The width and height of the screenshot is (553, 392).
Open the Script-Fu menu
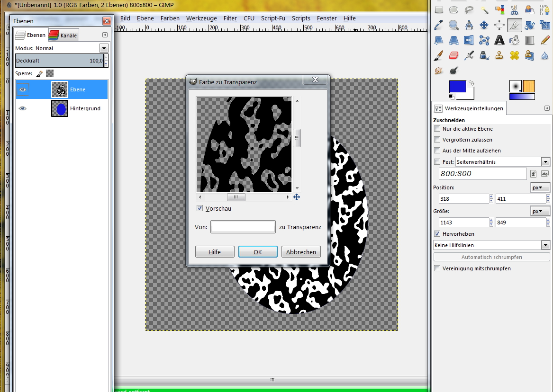[273, 18]
